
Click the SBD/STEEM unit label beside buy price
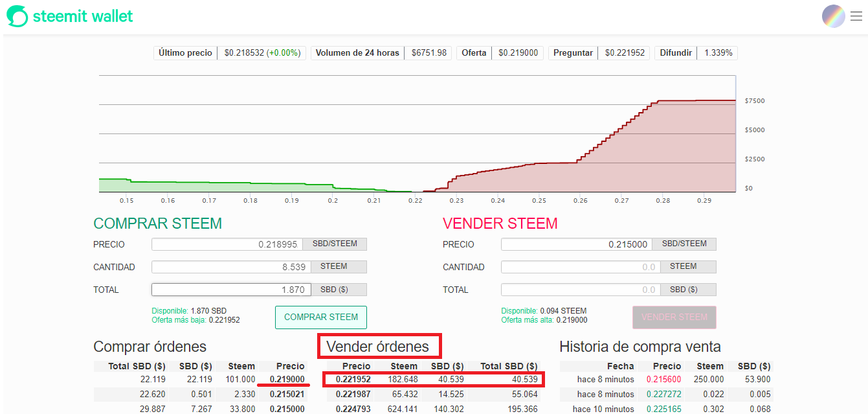pos(335,244)
